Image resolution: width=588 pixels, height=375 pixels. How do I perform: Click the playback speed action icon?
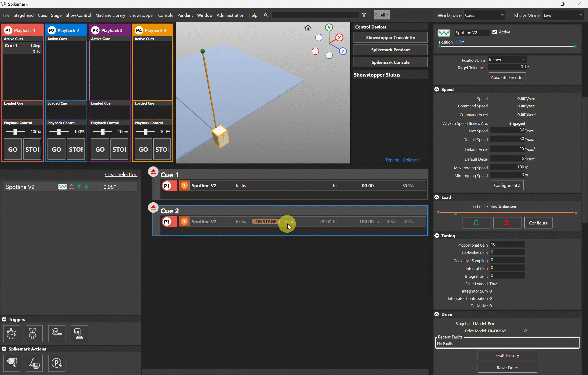57,363
